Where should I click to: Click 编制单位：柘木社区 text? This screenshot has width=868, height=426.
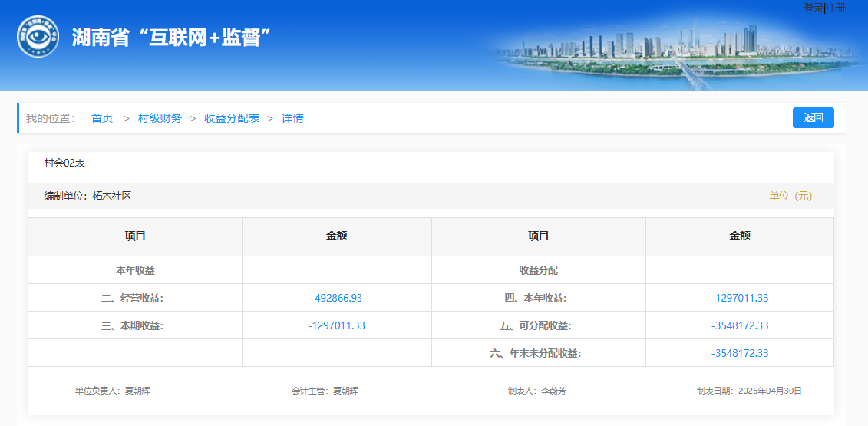[87, 196]
